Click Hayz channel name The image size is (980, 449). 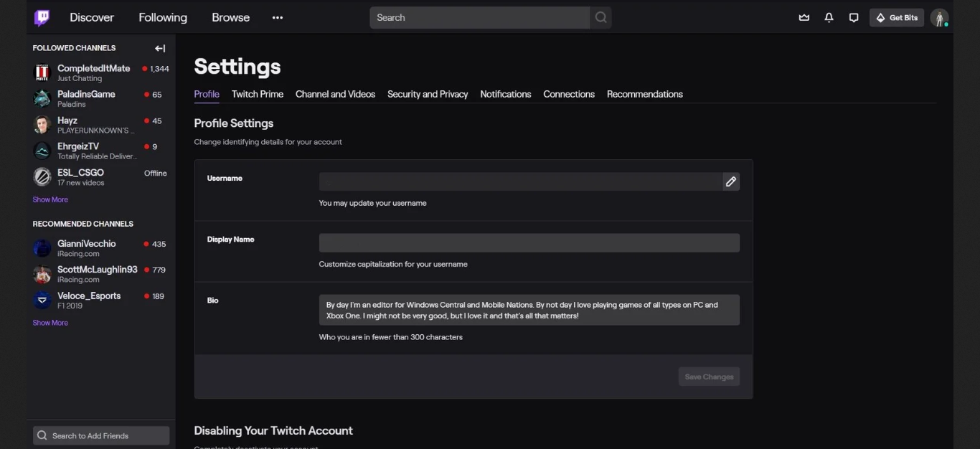(x=67, y=120)
